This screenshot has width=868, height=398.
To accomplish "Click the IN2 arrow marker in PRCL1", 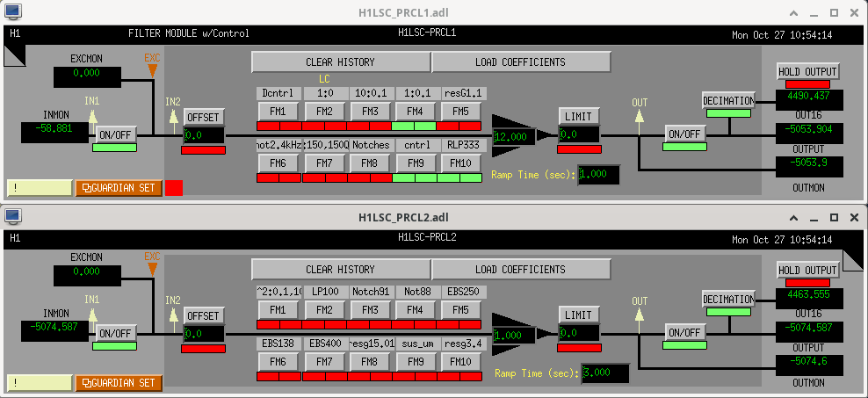I will (172, 114).
